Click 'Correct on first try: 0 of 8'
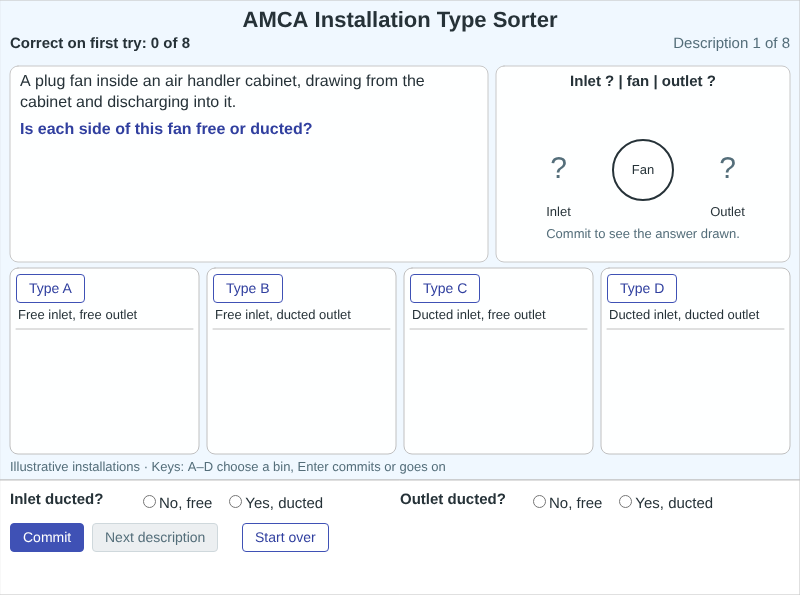This screenshot has width=800, height=597. coord(100,43)
